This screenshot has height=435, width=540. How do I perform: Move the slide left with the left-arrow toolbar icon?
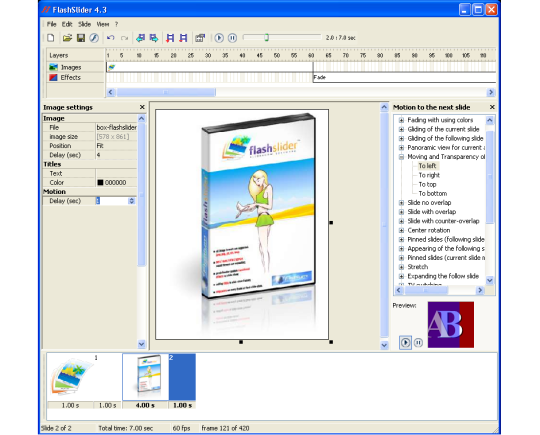[141, 38]
